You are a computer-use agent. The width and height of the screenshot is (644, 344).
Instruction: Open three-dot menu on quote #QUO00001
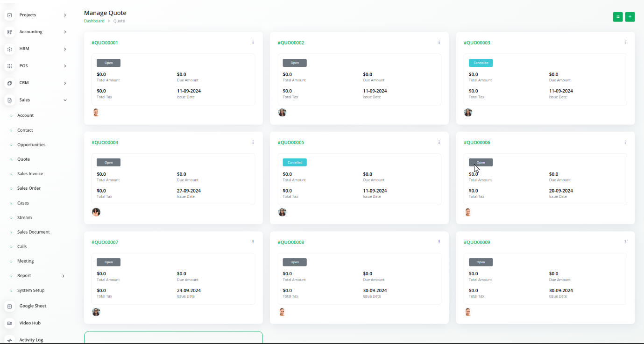[x=253, y=43]
